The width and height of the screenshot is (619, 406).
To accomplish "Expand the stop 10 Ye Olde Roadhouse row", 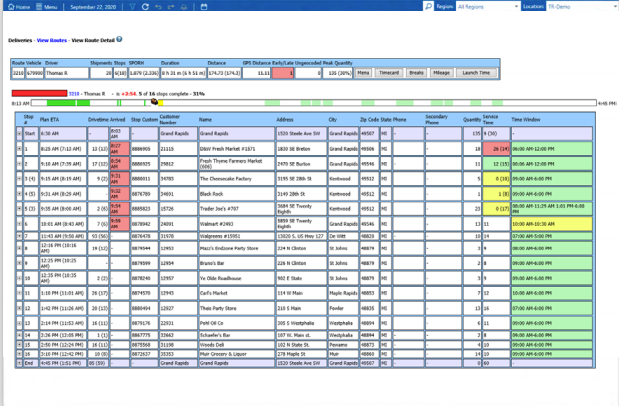I will click(15, 278).
